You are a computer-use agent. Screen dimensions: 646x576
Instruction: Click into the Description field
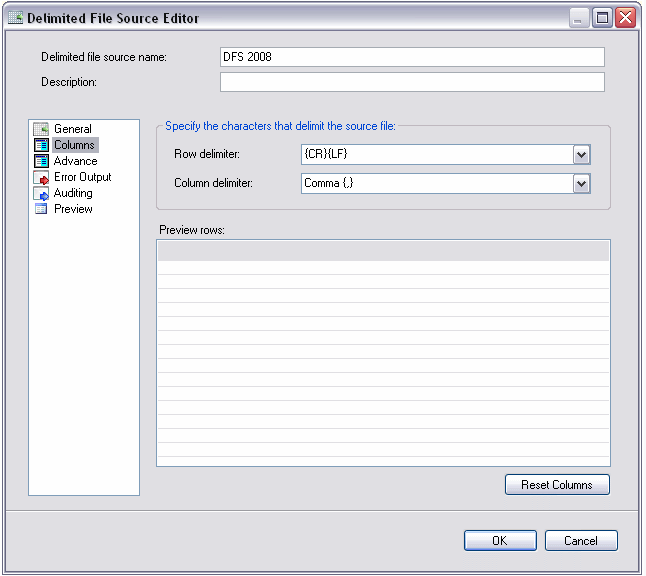click(x=412, y=82)
